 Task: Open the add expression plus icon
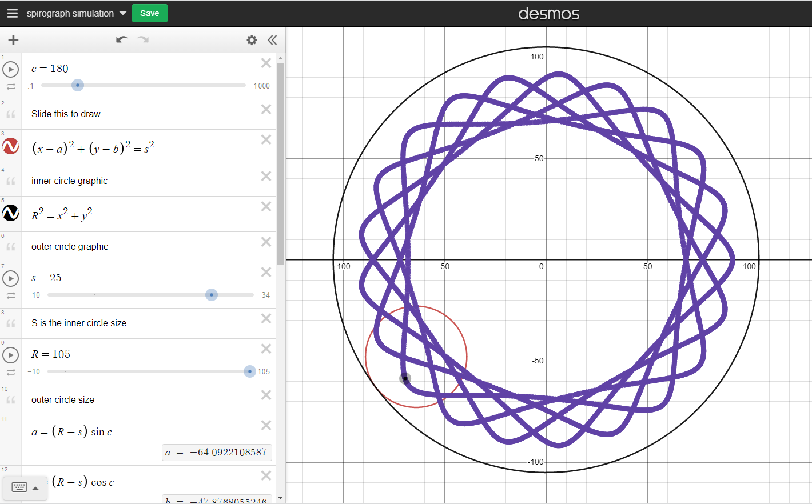coord(13,40)
